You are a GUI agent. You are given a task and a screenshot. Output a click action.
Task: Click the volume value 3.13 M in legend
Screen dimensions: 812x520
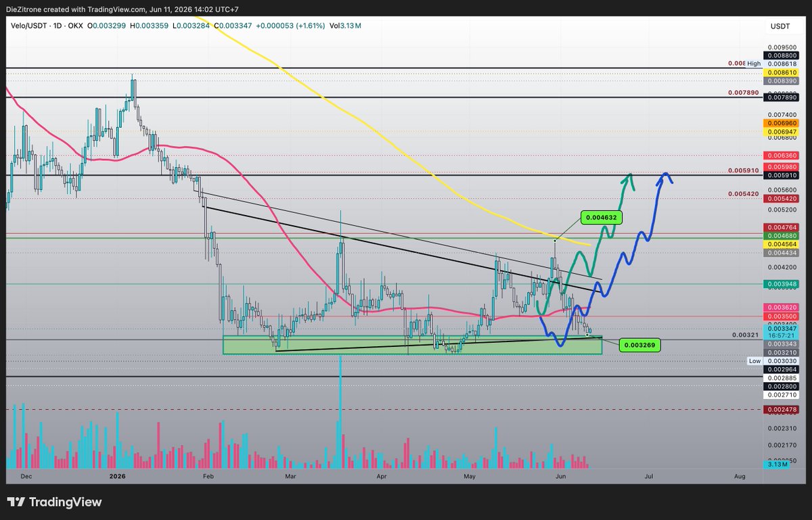[x=349, y=26]
